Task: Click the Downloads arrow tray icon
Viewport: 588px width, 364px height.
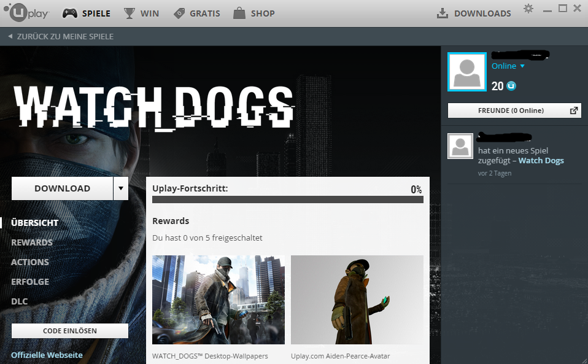Action: 443,14
